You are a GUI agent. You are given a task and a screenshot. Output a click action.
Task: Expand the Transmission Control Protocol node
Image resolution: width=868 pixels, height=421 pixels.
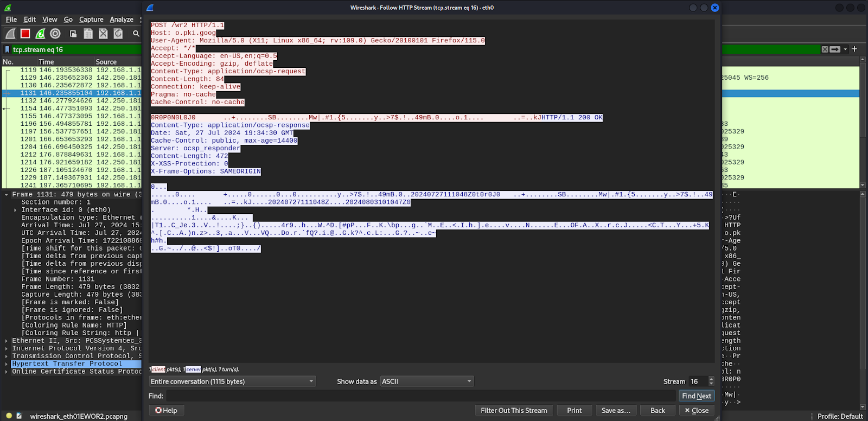6,356
